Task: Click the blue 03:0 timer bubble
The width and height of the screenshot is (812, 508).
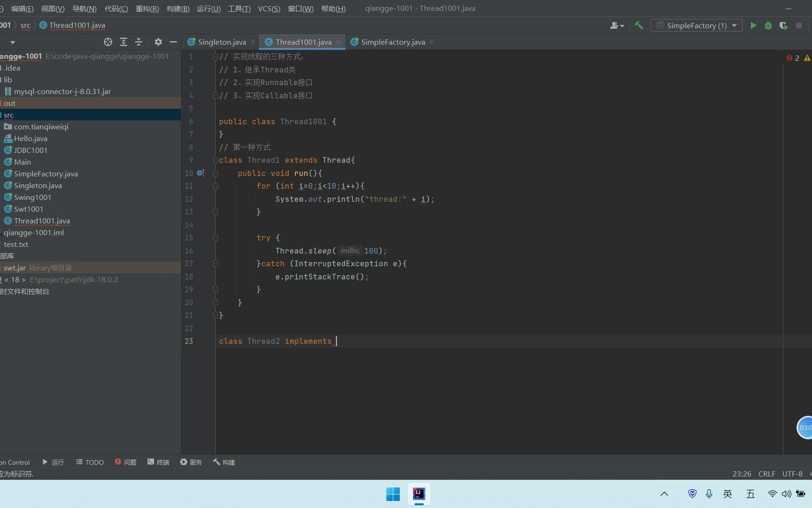Action: tap(804, 428)
